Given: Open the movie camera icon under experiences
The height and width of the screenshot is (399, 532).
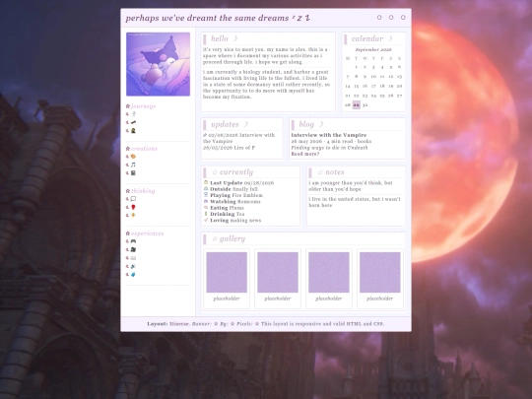Looking at the screenshot, I should pyautogui.click(x=133, y=249).
